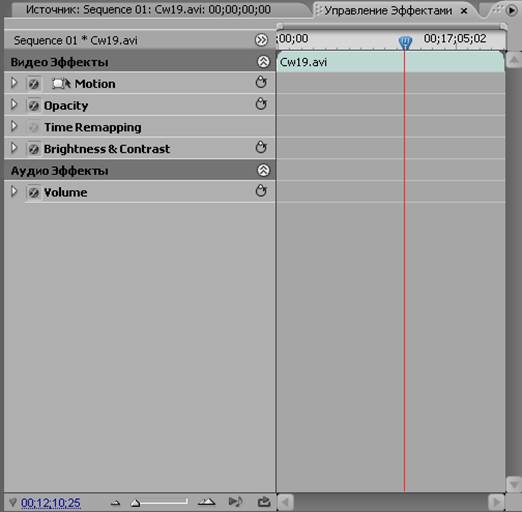
Task: Reset the Brightness & Contrast effect
Action: 261,147
